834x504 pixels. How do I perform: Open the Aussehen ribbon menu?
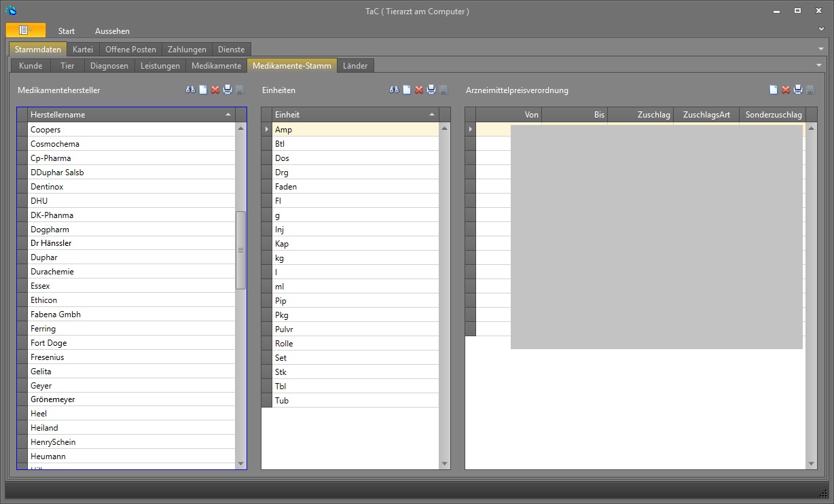point(112,31)
